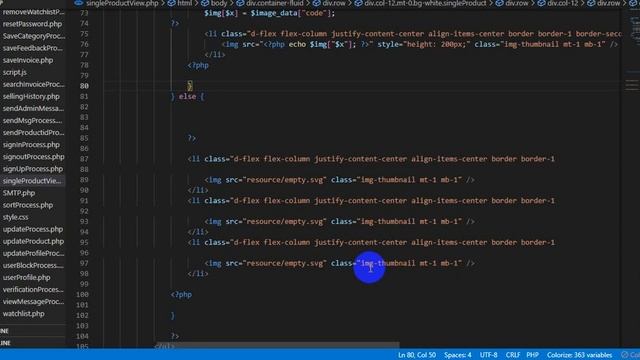Click the horizontal scrollbar below the editor

[x=277, y=345]
